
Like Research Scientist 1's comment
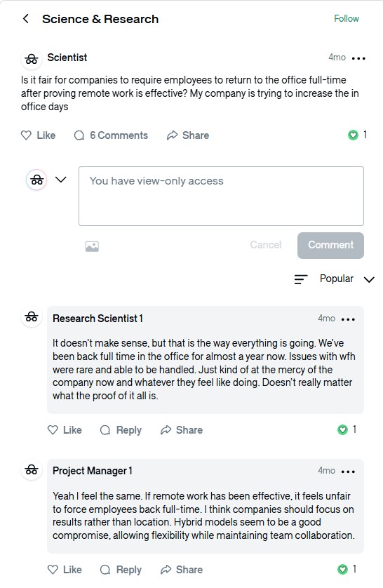point(65,430)
